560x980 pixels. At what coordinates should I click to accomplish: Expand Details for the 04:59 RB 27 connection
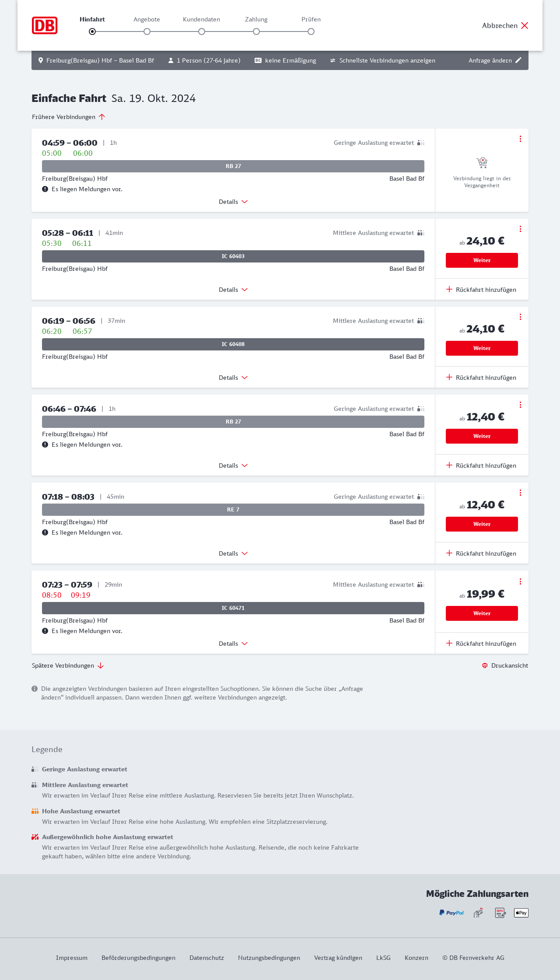(x=233, y=202)
